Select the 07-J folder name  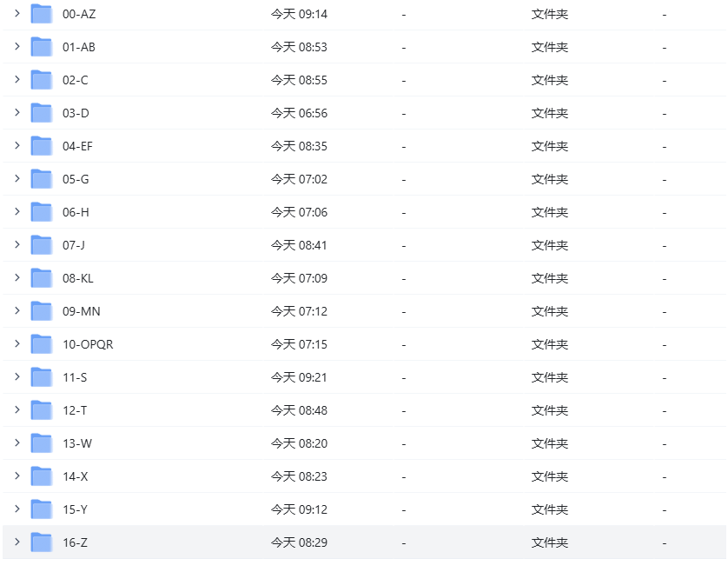coord(74,245)
